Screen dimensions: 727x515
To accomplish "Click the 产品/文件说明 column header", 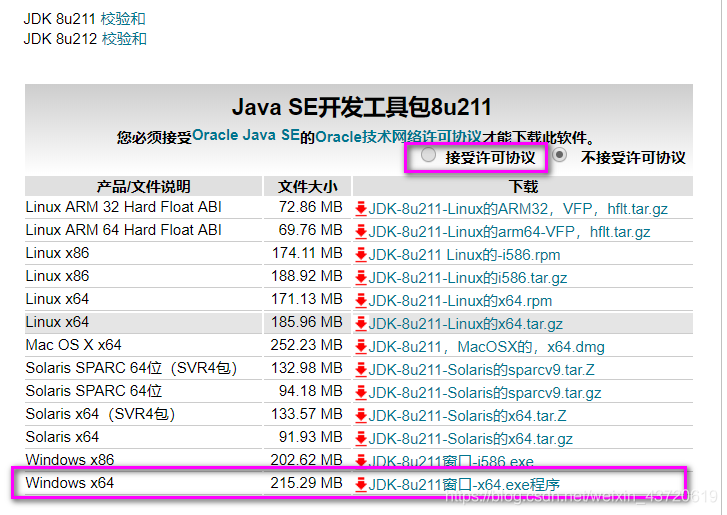I will pos(143,186).
